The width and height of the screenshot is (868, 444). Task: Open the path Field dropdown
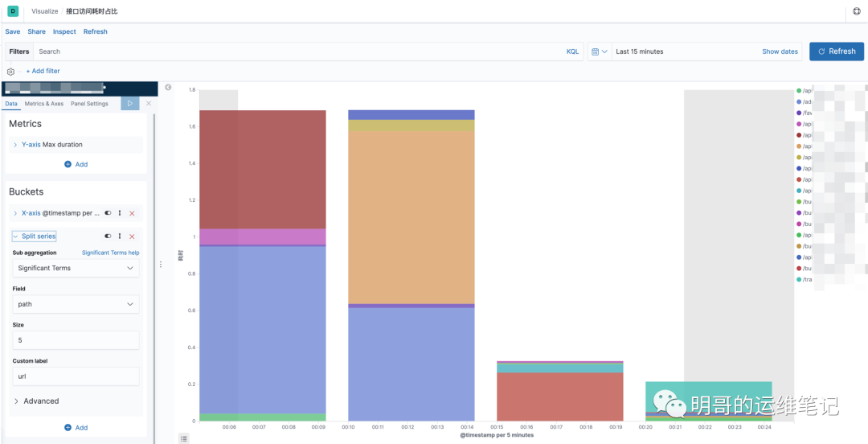[76, 304]
